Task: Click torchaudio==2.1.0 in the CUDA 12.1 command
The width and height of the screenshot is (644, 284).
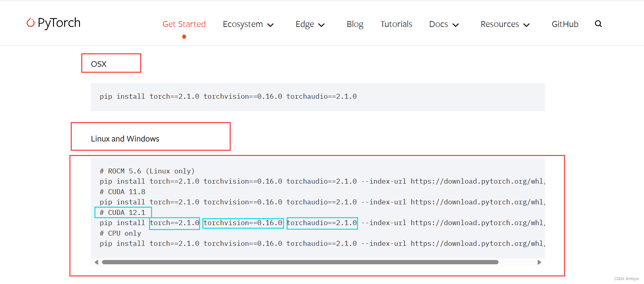Action: 322,223
